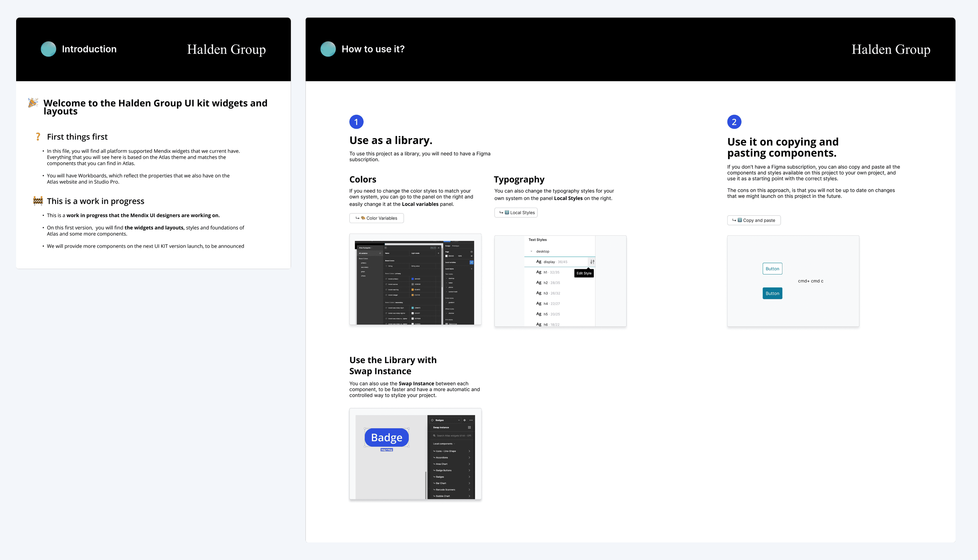Click the construction barrier icon by work in progress
Viewport: 978px width, 560px height.
[x=38, y=200]
